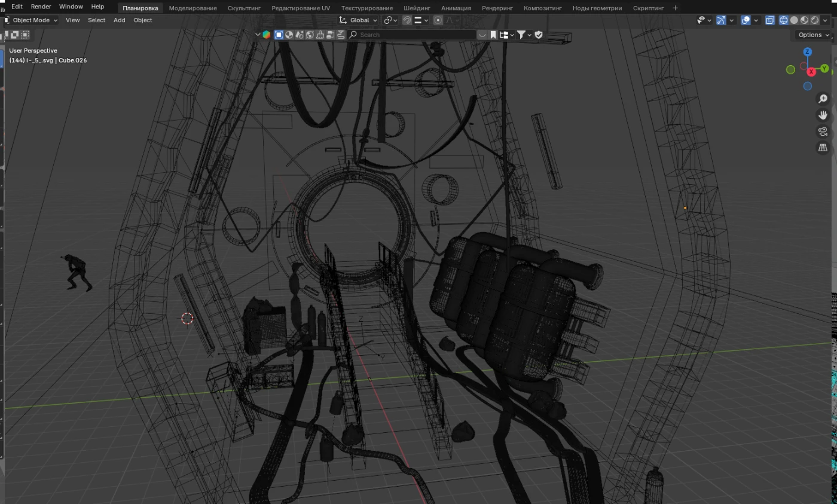
Task: Open the funnel filter dropdown
Action: tap(524, 35)
